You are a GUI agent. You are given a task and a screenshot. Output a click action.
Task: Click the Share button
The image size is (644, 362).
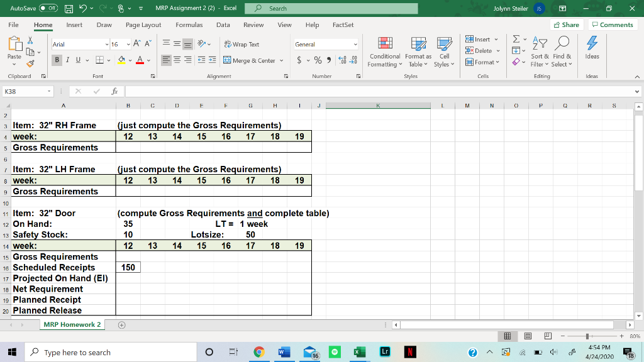click(x=567, y=25)
